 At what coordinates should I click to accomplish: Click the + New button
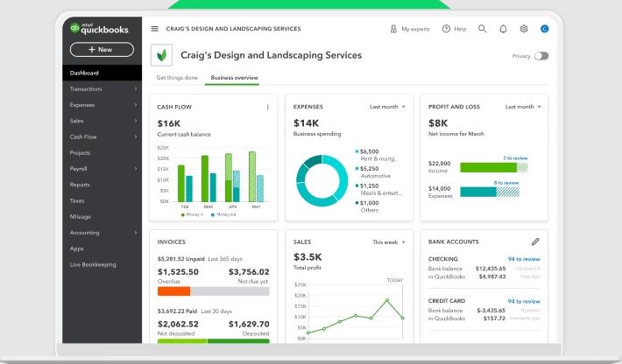point(102,50)
